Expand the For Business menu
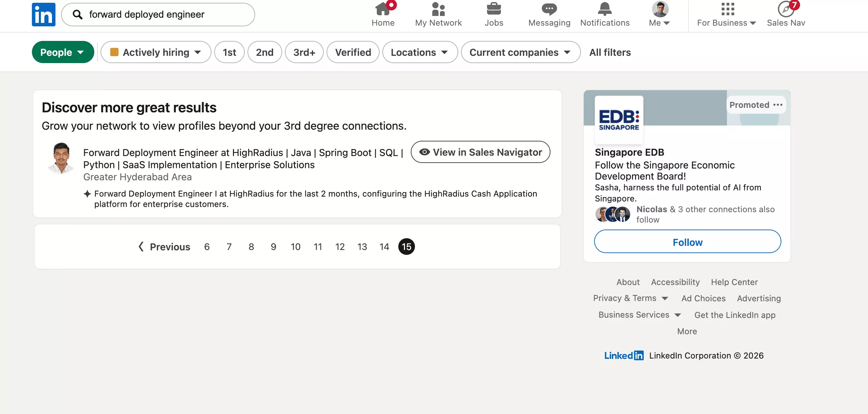The image size is (868, 414). tap(727, 14)
